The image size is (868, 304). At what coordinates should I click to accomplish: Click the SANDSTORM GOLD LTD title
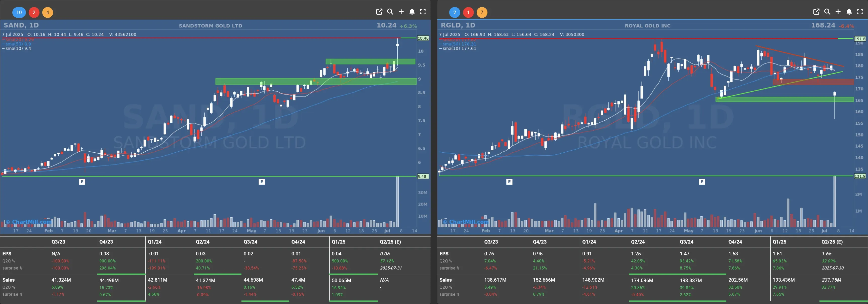pos(210,26)
